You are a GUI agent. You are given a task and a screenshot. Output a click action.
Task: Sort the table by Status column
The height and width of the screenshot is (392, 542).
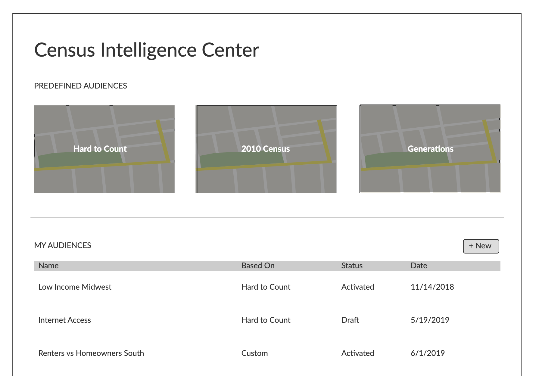tap(352, 266)
